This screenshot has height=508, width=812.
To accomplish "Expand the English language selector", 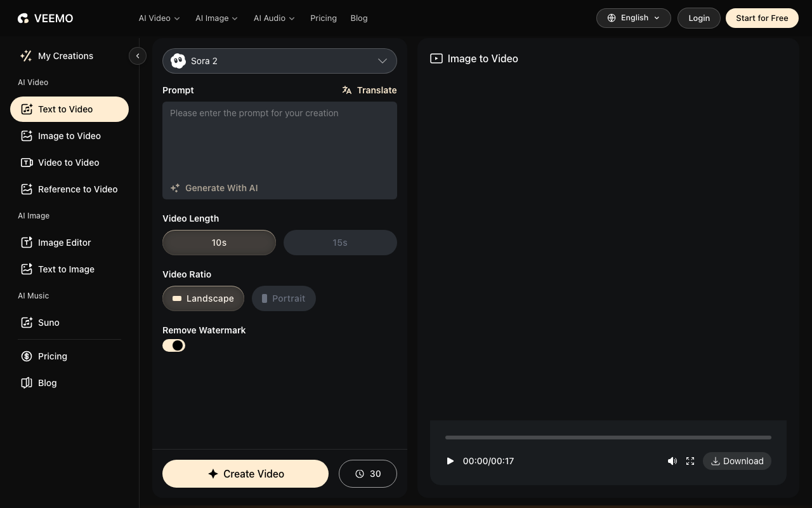I will pos(633,18).
